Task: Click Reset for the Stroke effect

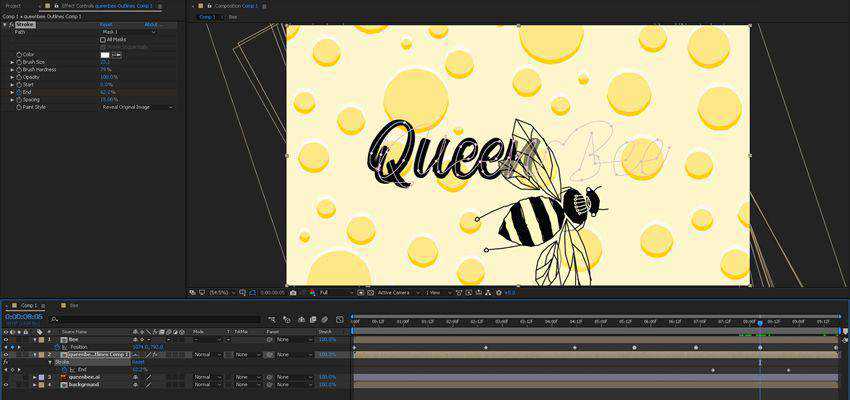Action: 106,24
